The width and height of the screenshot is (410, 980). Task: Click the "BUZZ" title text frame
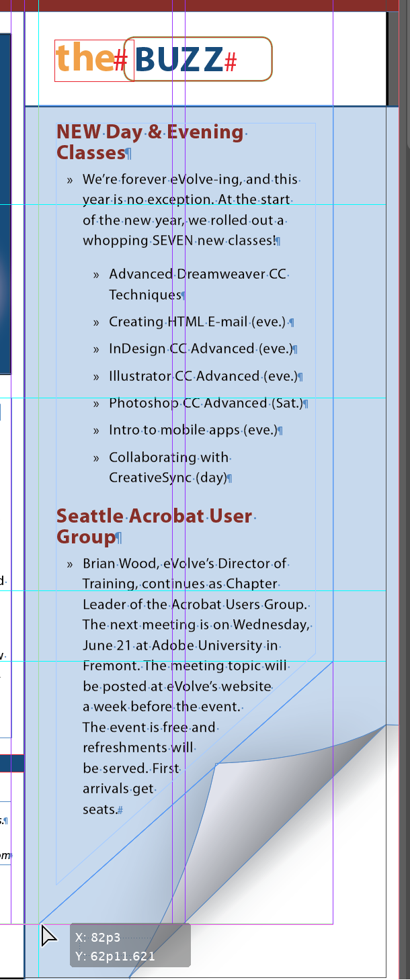(198, 59)
